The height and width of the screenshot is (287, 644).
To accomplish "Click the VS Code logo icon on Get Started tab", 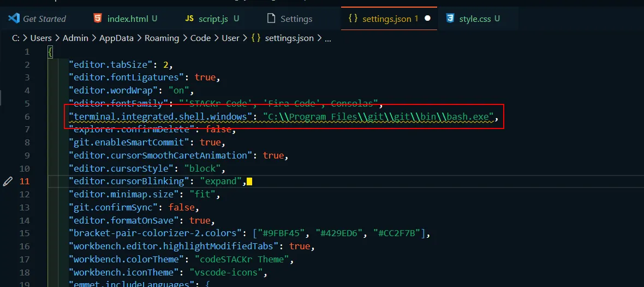I will (14, 19).
